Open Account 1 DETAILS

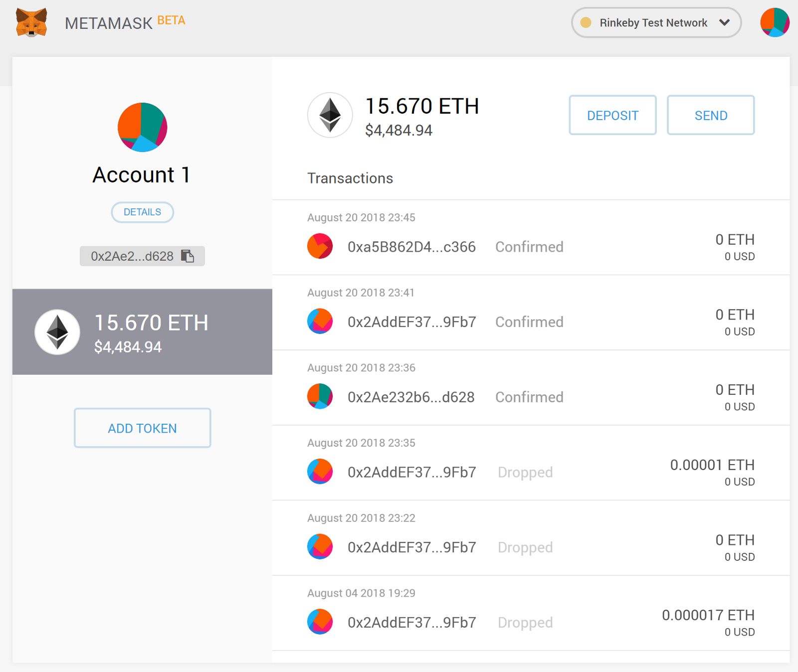pyautogui.click(x=142, y=212)
